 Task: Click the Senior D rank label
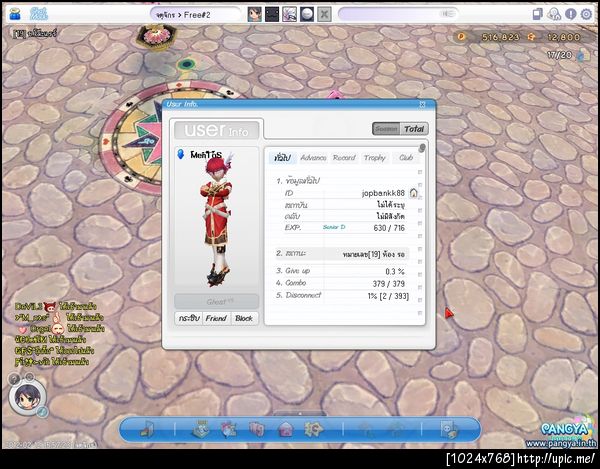334,227
